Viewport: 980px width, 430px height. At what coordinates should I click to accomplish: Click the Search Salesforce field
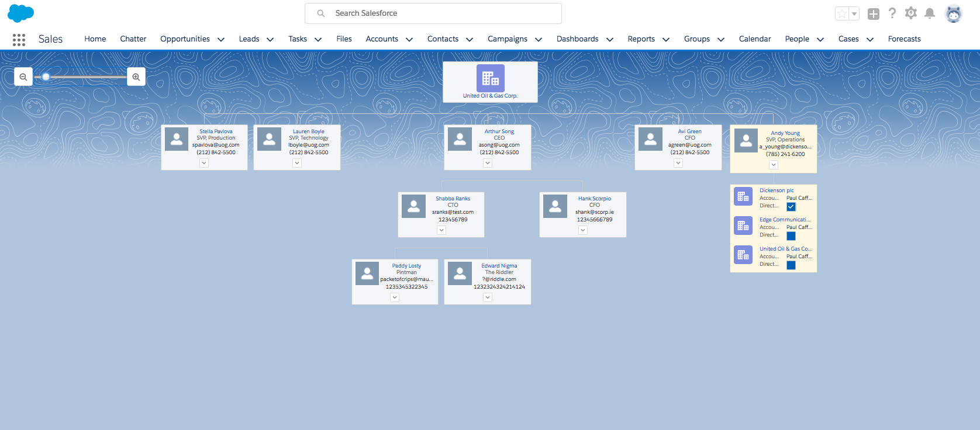[x=433, y=13]
